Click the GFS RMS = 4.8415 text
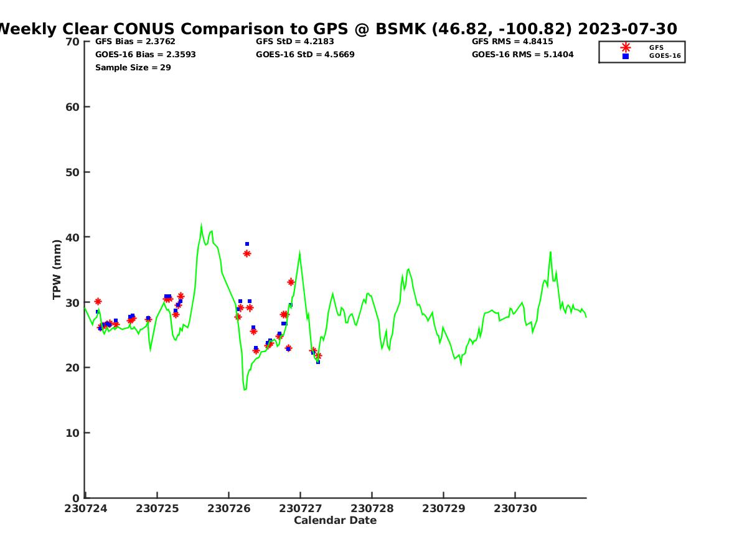This screenshot has height=560, width=747. pyautogui.click(x=512, y=42)
